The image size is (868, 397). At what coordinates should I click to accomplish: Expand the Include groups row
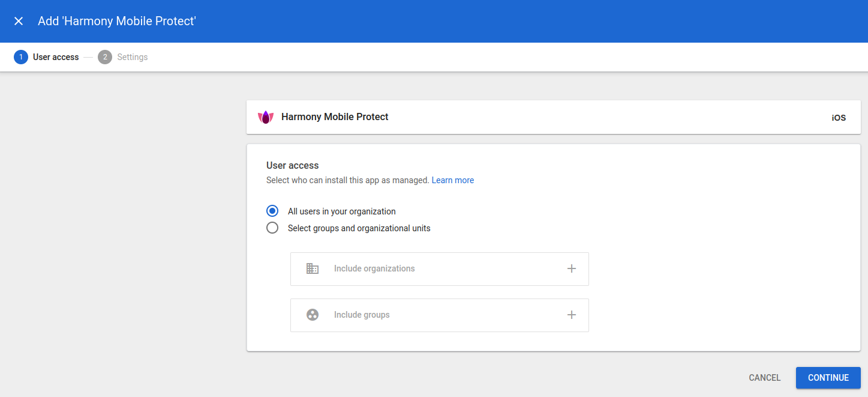[571, 315]
